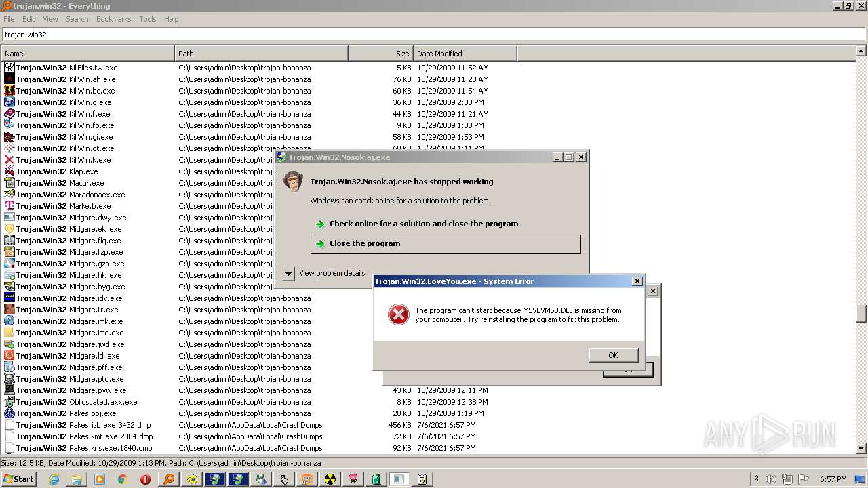Image resolution: width=868 pixels, height=488 pixels.
Task: Open Windows Media Player taskbar icon
Action: pos(100,479)
